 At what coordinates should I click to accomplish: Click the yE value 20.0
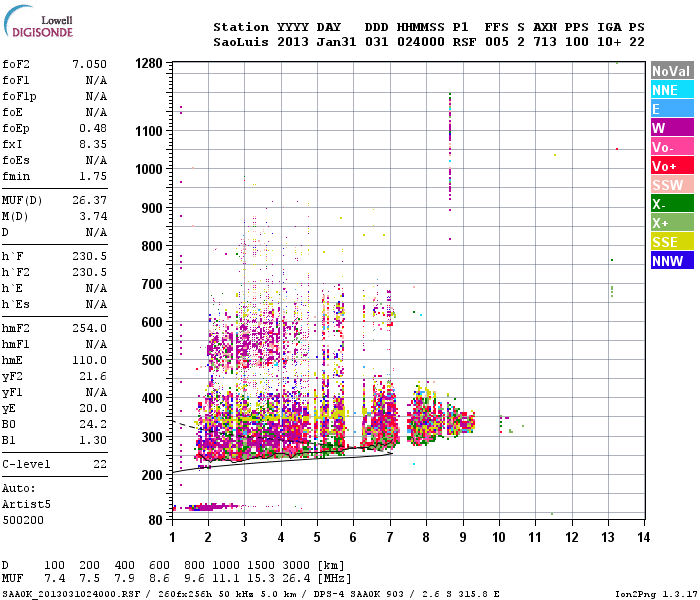click(x=93, y=408)
